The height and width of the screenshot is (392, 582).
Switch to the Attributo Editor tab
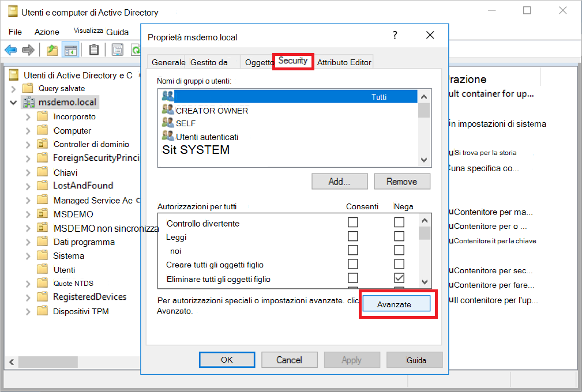344,62
